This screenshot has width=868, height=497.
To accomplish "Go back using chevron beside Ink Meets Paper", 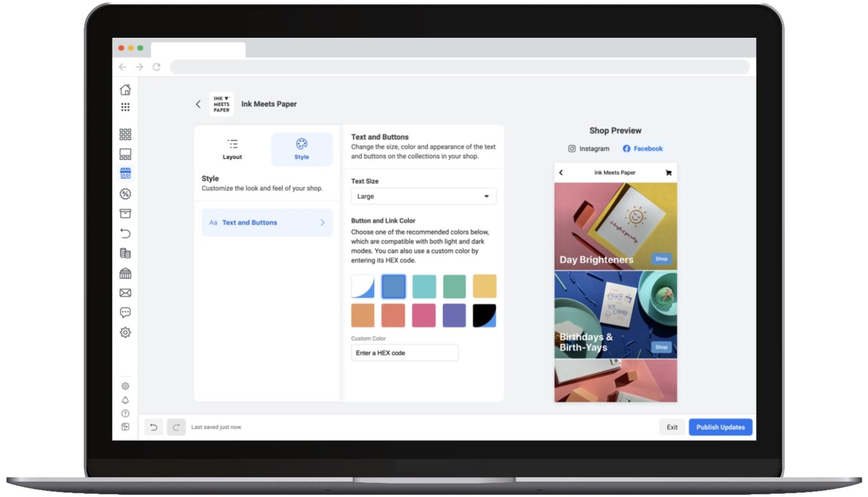I will click(x=198, y=104).
